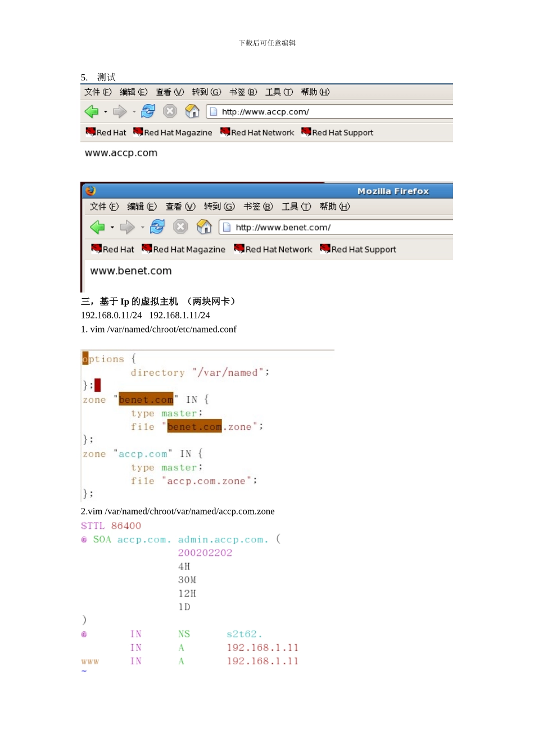The width and height of the screenshot is (534, 756).
Task: Open Red Hat Network bookmark in accp.com browser
Action: 257,132
